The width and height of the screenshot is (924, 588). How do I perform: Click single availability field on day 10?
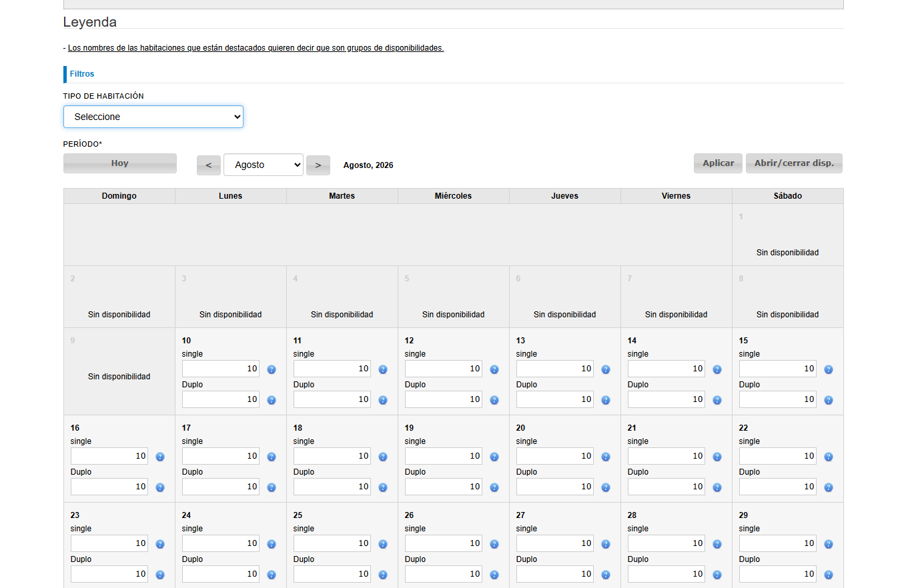(x=221, y=369)
